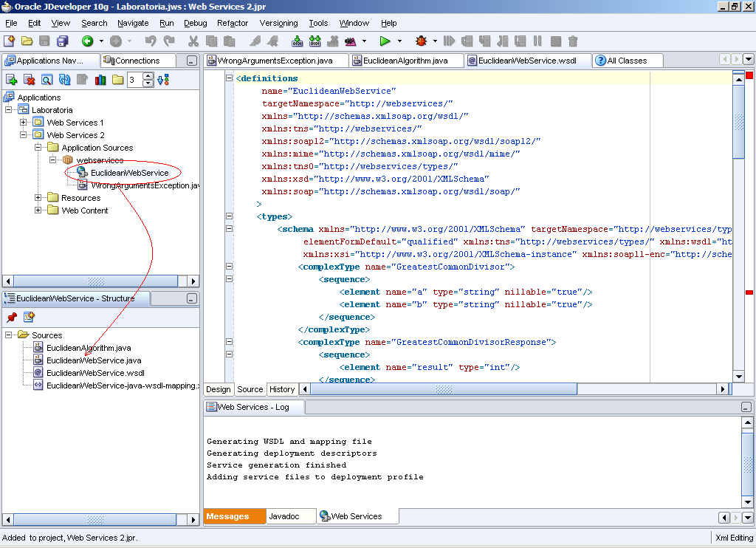
Task: Click the Find magnifier icon in navigator
Action: (x=47, y=80)
